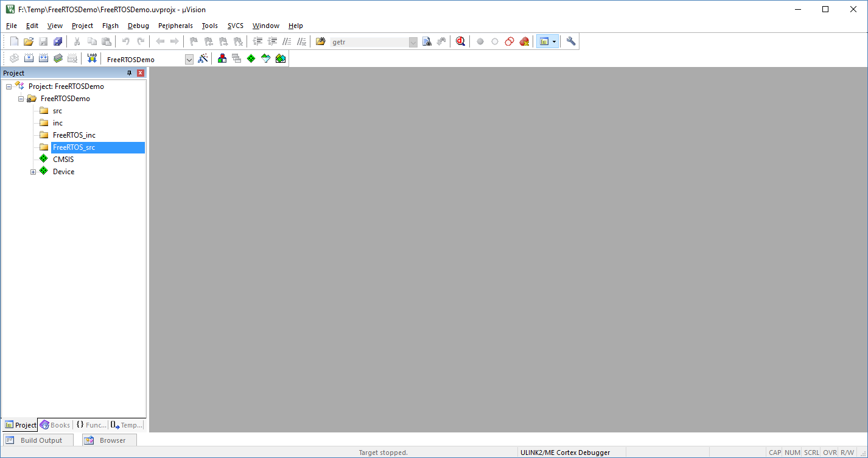Open the Peripherals menu
The width and height of the screenshot is (868, 458).
tap(175, 26)
